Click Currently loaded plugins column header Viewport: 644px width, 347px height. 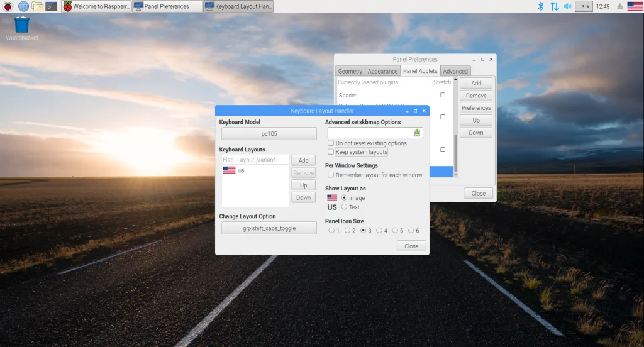[384, 82]
